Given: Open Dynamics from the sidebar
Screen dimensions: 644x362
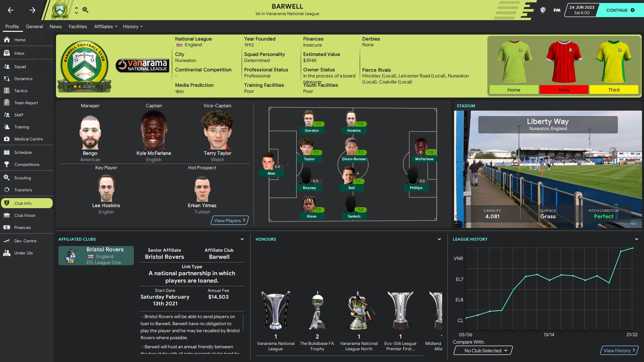Looking at the screenshot, I should (27, 78).
